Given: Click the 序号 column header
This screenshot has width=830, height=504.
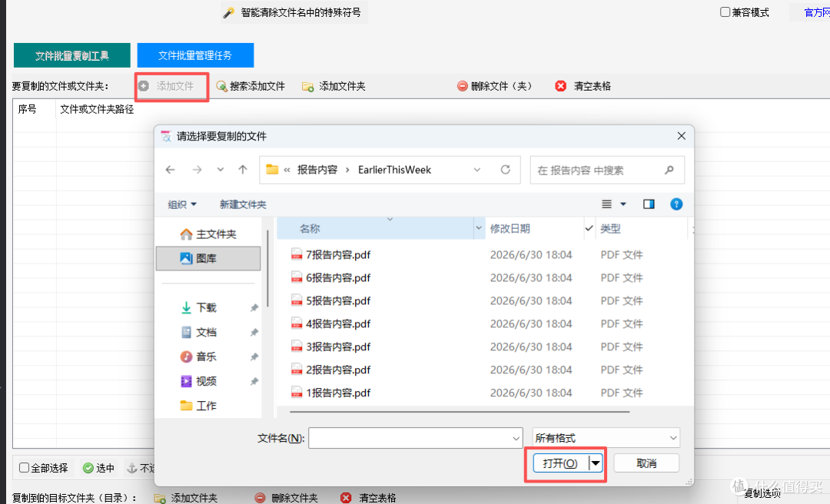Looking at the screenshot, I should coord(28,109).
